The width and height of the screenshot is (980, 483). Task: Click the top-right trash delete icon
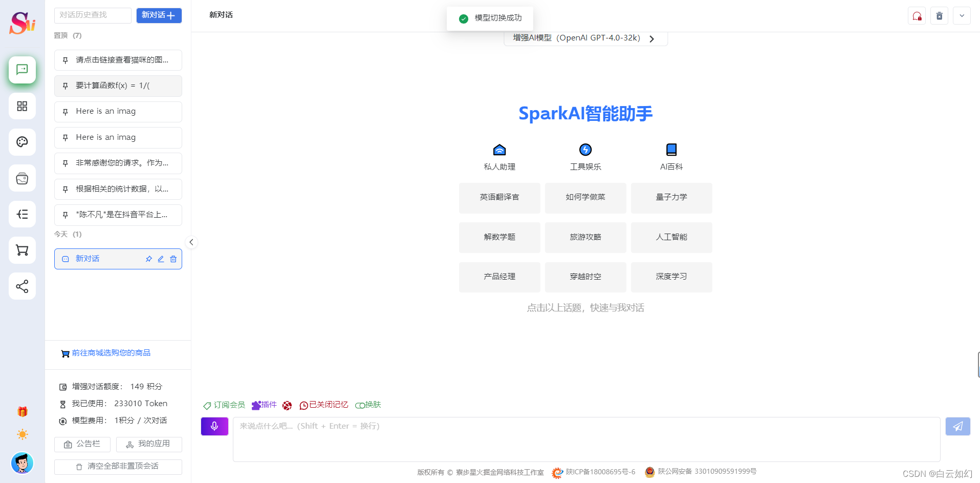tap(940, 16)
